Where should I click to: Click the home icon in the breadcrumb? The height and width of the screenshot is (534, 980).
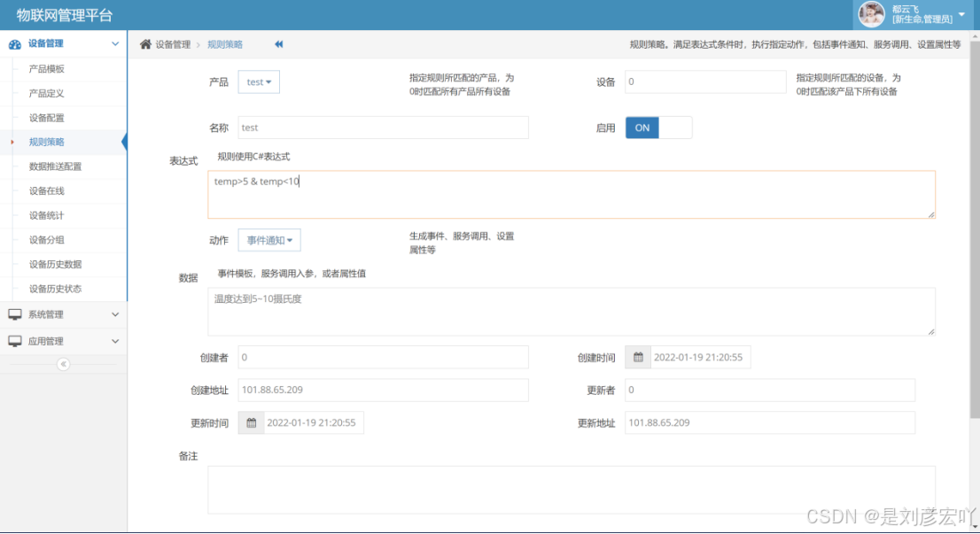(145, 44)
